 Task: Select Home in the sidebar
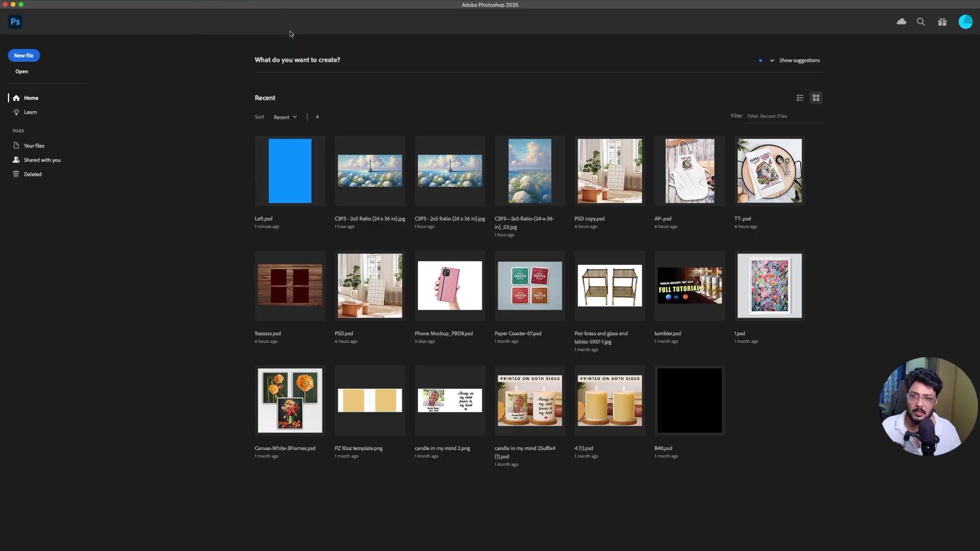pyautogui.click(x=31, y=97)
